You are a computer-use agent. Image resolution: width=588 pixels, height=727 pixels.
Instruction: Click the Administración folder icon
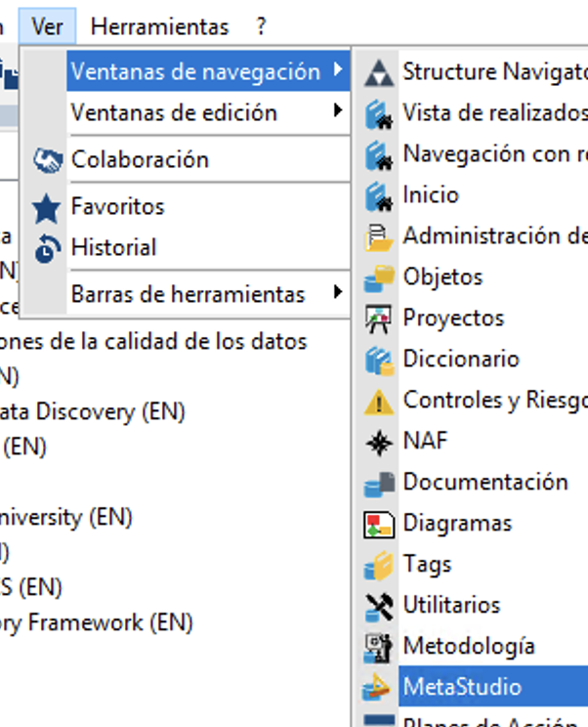click(x=379, y=237)
